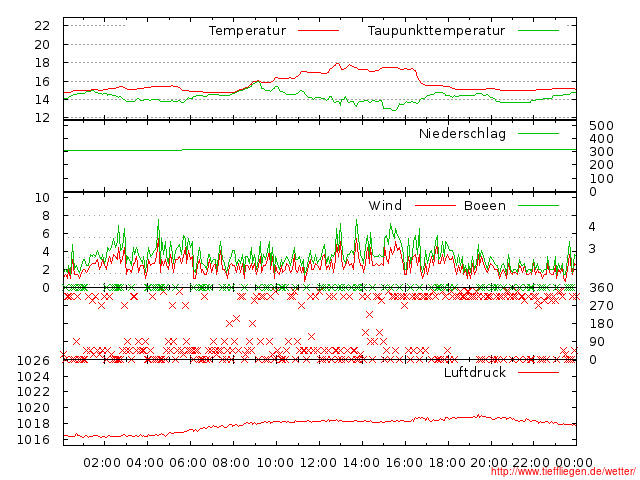
Task: Click the Luftdruck legend label
Action: [x=475, y=372]
